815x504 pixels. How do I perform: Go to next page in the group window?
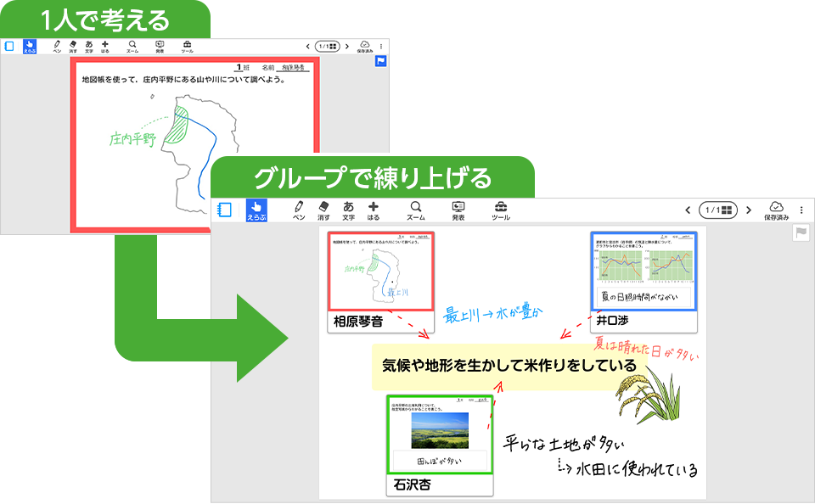click(x=748, y=210)
